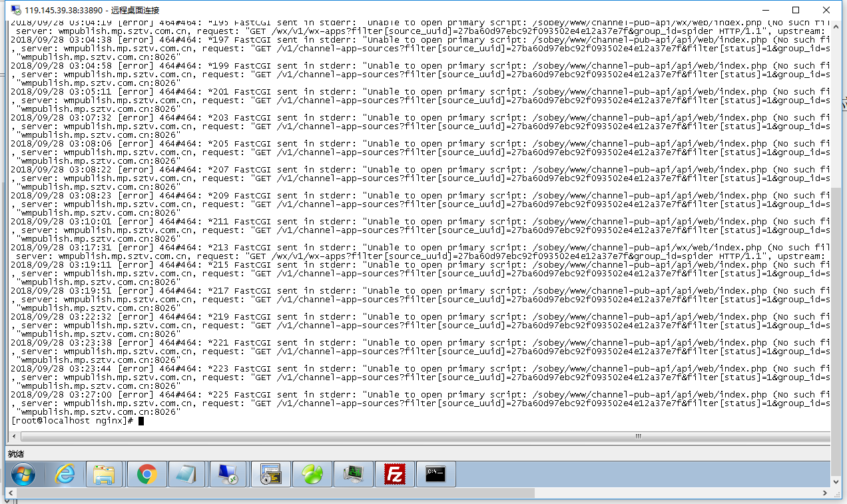Viewport: 847px width, 504px height.
Task: Click log timestamp 2018/09/28 03:04:58
Action: click(61, 66)
